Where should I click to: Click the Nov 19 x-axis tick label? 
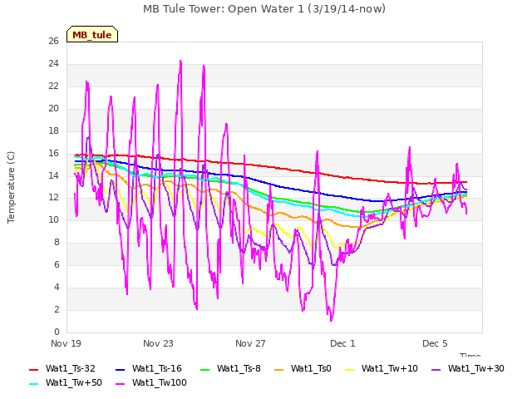[66, 343]
